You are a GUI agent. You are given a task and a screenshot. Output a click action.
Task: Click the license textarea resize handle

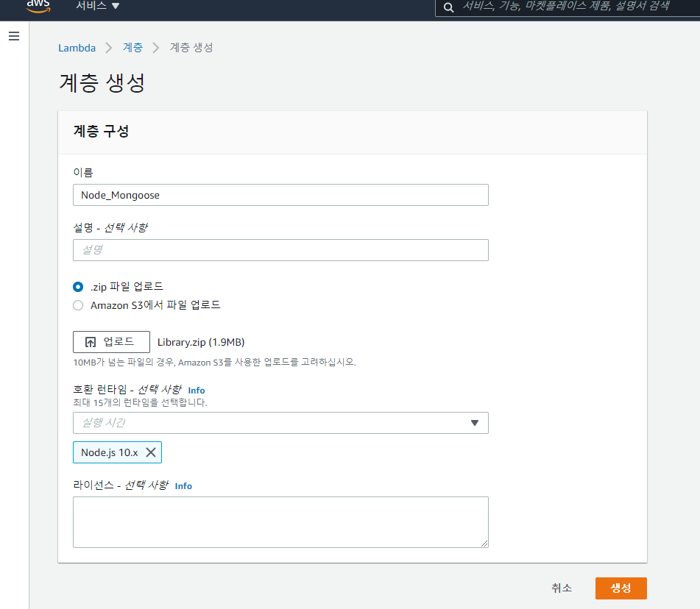coord(484,544)
